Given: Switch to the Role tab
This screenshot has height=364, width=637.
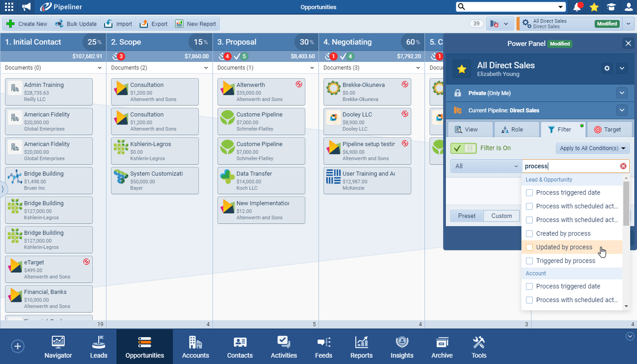Looking at the screenshot, I should click(x=516, y=129).
